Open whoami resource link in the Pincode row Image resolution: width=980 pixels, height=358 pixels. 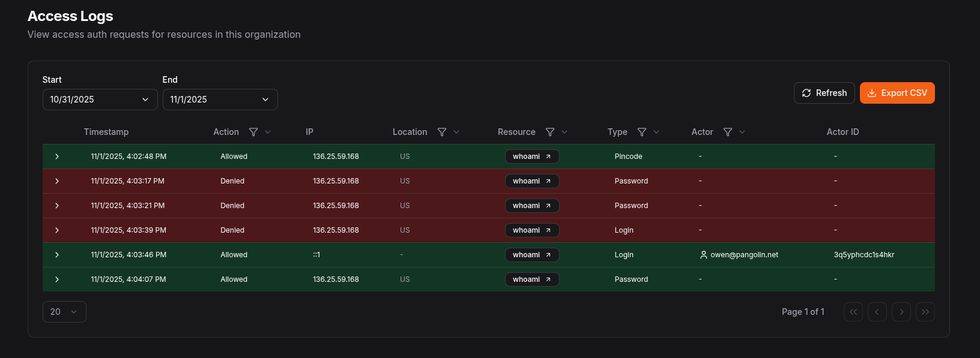[531, 157]
